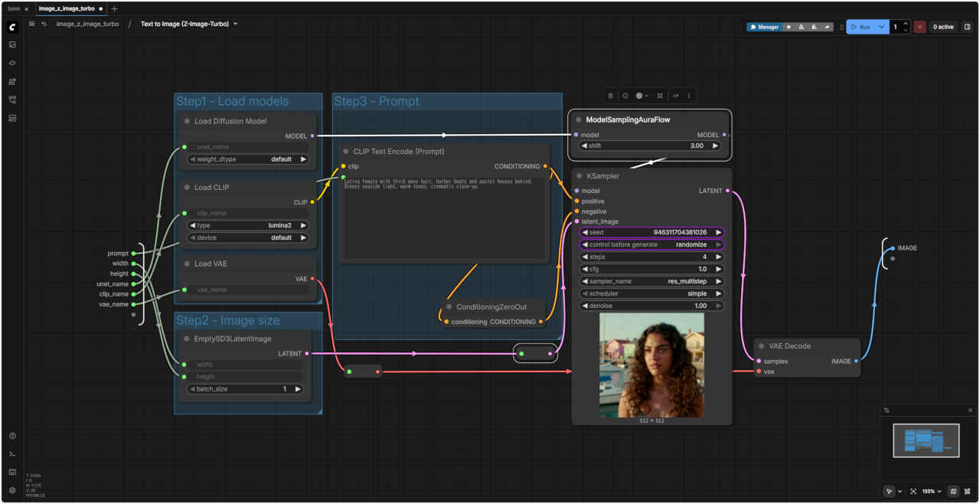Open the zoom level 133% dropdown
The width and height of the screenshot is (980, 504).
click(931, 491)
